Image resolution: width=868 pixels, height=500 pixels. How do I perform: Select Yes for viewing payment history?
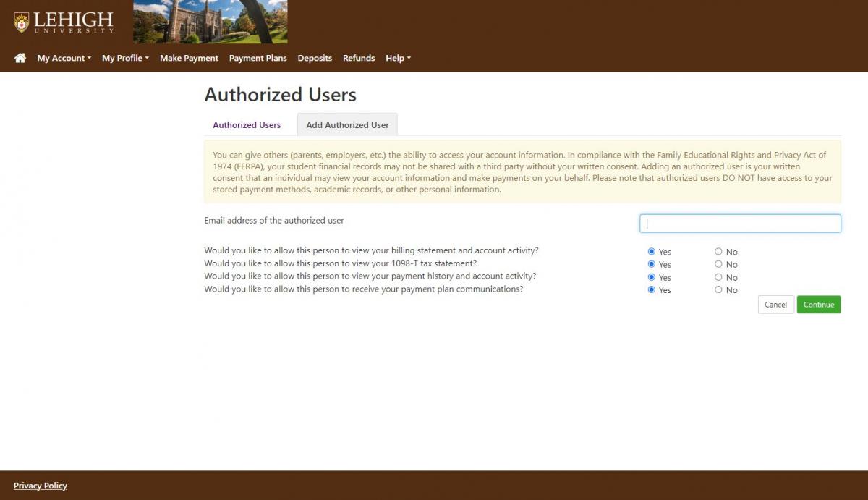[652, 277]
